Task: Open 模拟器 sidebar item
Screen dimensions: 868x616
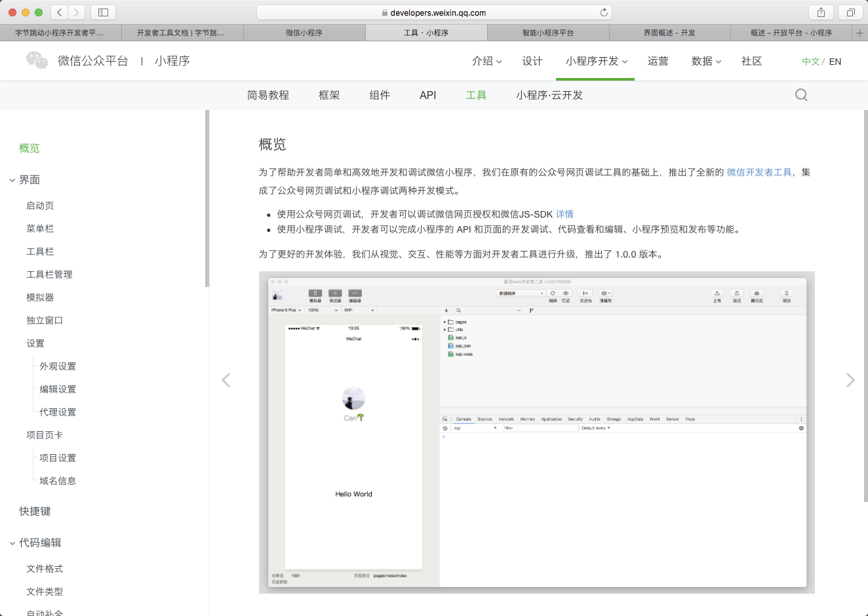Action: (x=40, y=298)
